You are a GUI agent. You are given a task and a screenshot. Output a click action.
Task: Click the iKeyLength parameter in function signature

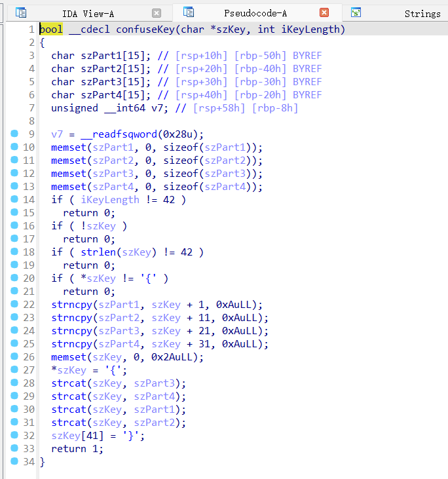click(x=310, y=29)
